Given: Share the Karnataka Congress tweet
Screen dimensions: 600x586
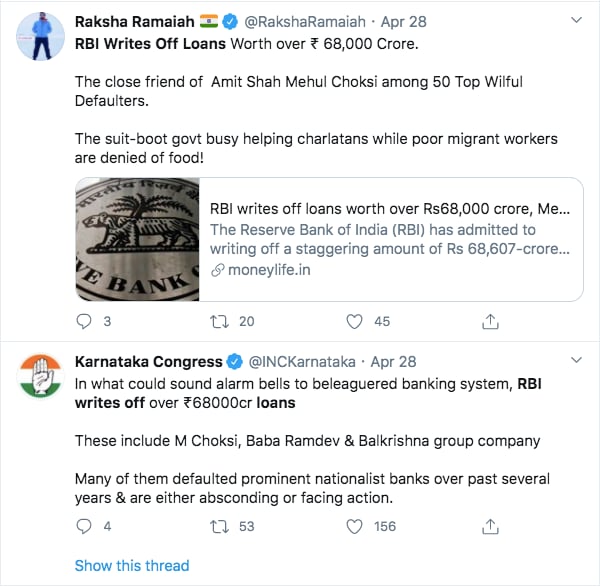Looking at the screenshot, I should click(490, 526).
